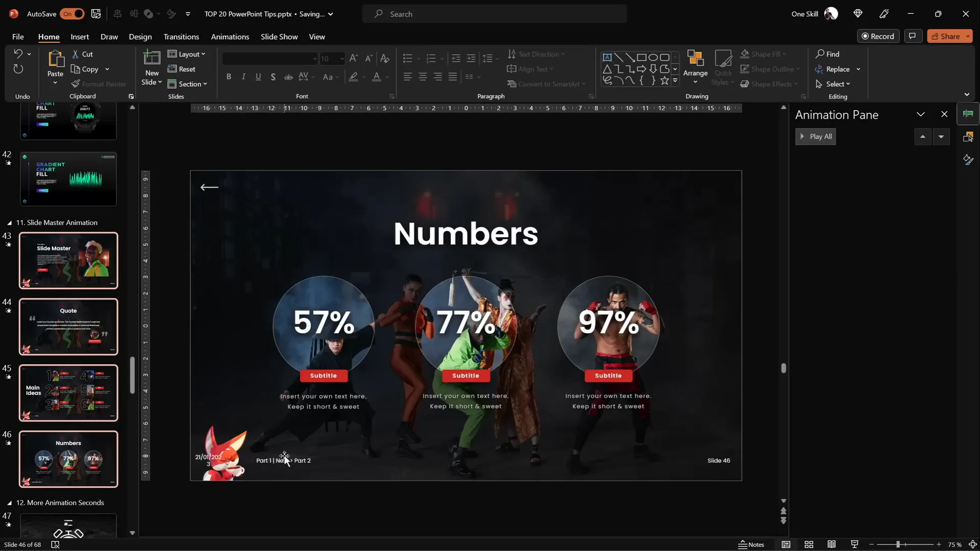Click the back arrow on the slide
Viewport: 980px width, 551px height.
point(209,187)
